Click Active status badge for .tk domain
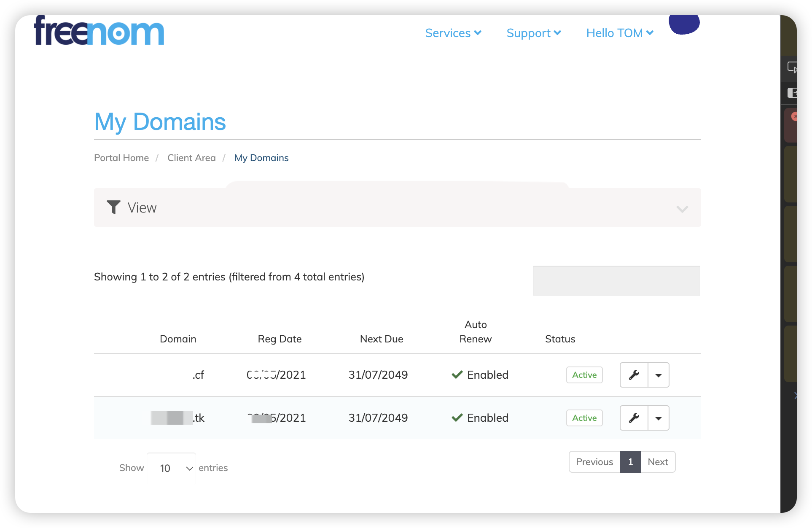This screenshot has width=812, height=528. [x=584, y=418]
